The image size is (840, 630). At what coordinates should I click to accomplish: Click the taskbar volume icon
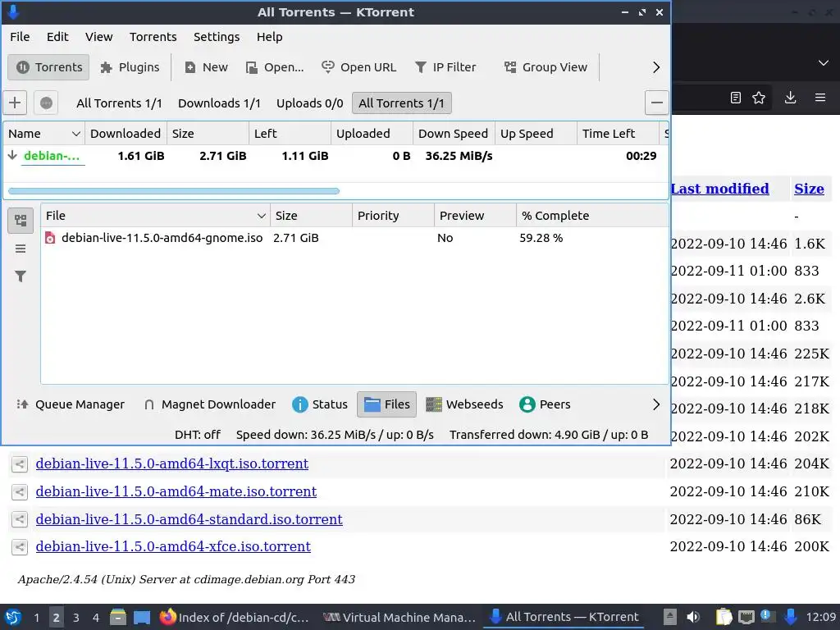coord(692,617)
